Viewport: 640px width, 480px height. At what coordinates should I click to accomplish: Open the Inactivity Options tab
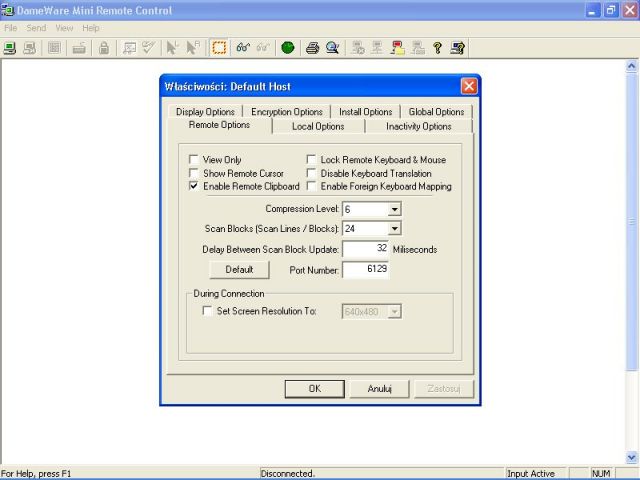419,127
